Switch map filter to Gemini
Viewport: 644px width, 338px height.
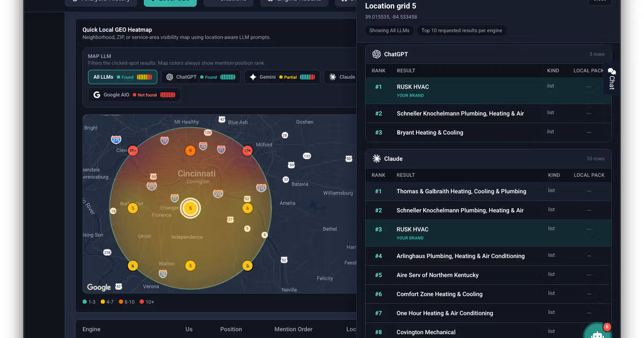coord(282,77)
